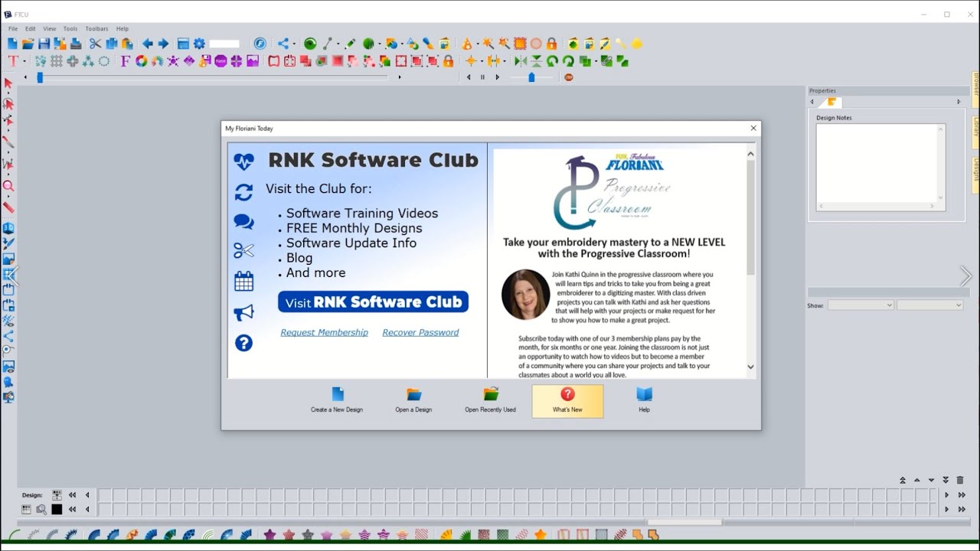Click Properties tab scroll left arrow

pos(813,102)
